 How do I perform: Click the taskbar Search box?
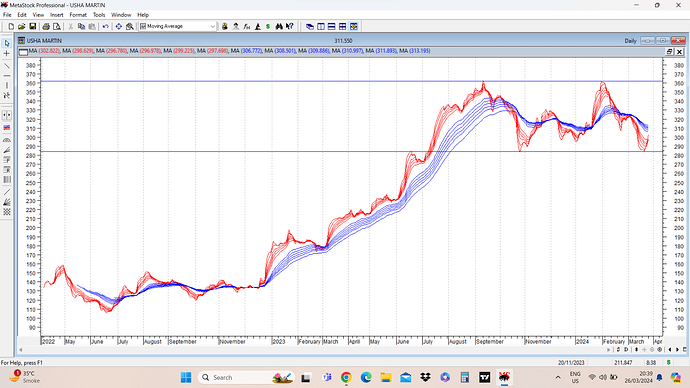coord(246,377)
